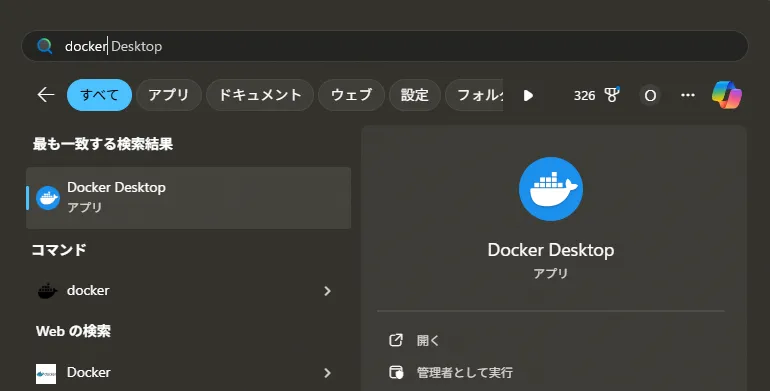Screen dimensions: 770x391
Task: Click the コマンド section heading
Action: click(x=59, y=250)
